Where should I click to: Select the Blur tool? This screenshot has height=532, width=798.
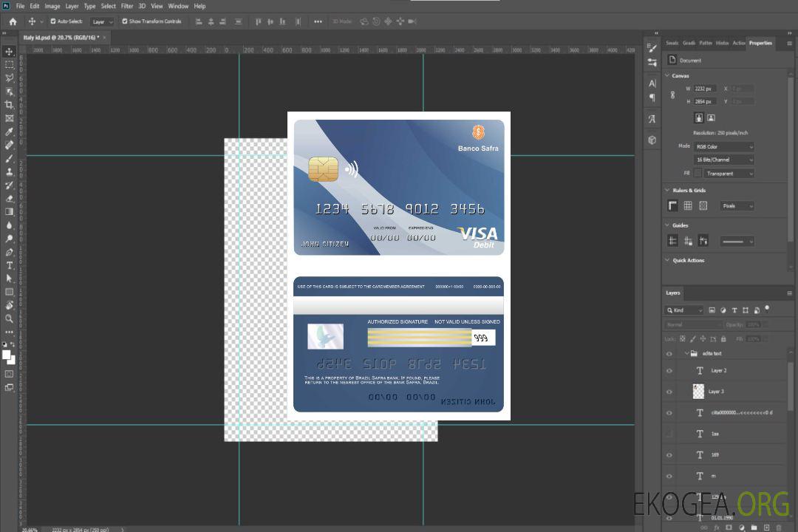9,225
